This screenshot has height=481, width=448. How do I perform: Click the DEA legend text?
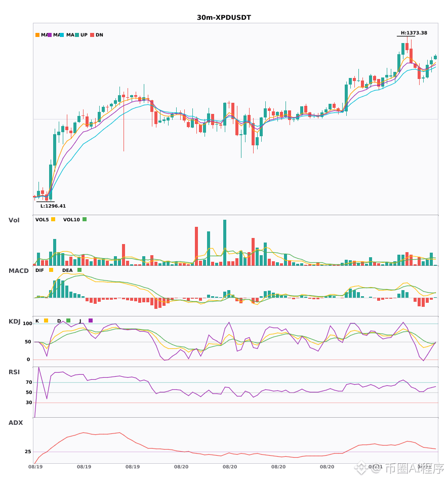click(67, 270)
